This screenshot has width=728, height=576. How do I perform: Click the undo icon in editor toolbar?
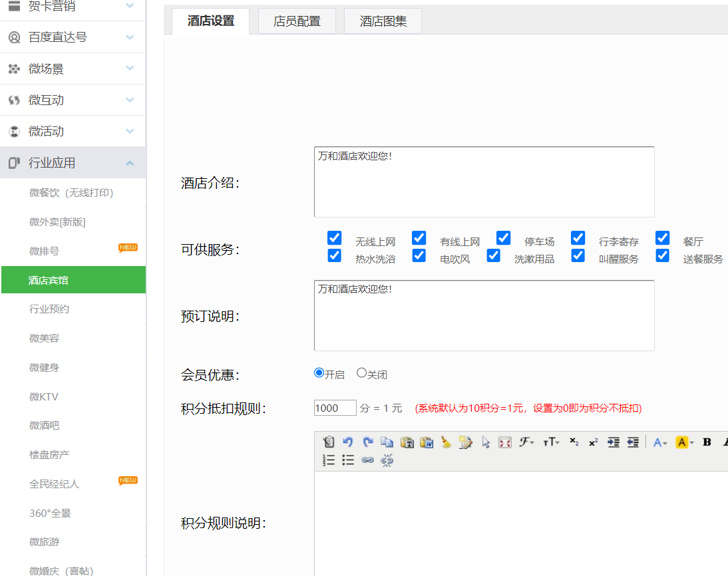click(x=348, y=442)
